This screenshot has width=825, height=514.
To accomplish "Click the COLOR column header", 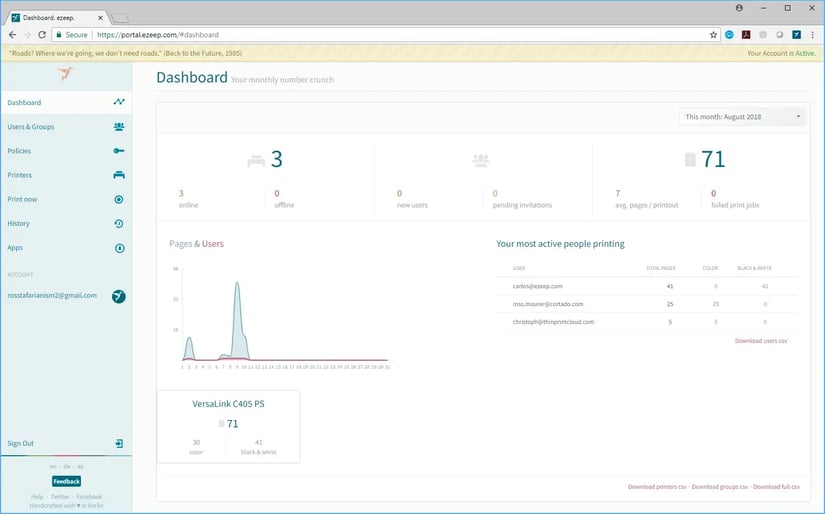I will (x=710, y=268).
